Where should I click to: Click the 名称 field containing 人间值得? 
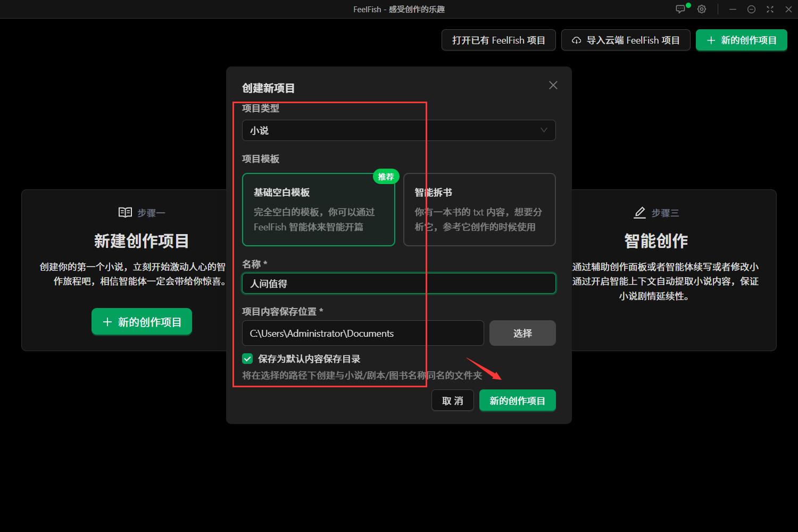point(399,284)
